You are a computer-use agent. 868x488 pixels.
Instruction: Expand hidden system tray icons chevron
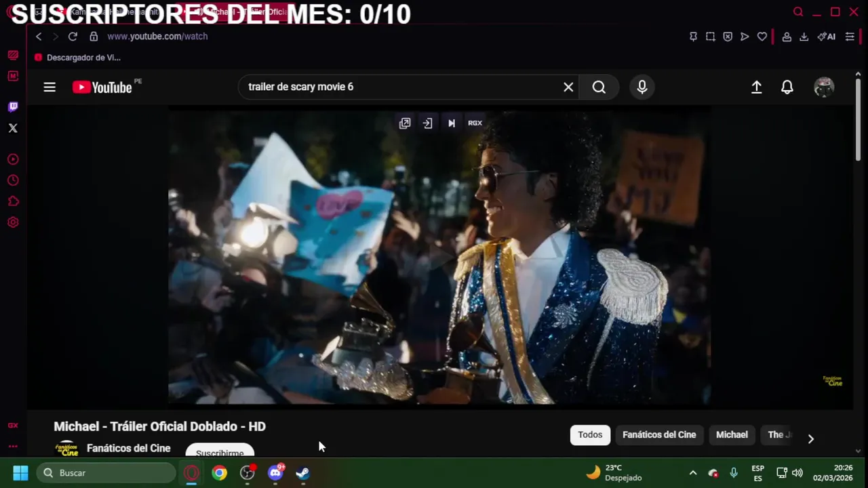pyautogui.click(x=692, y=473)
